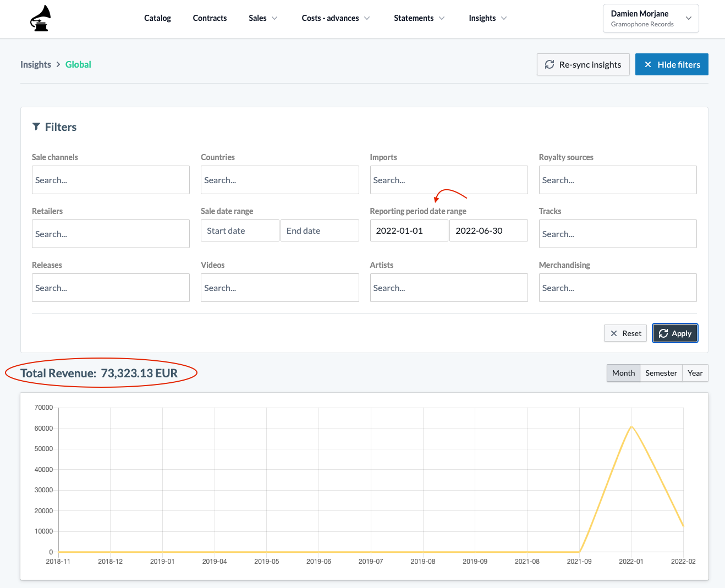Viewport: 725px width, 588px height.
Task: Click the Gramophone Records account subtitle
Action: pyautogui.click(x=642, y=24)
